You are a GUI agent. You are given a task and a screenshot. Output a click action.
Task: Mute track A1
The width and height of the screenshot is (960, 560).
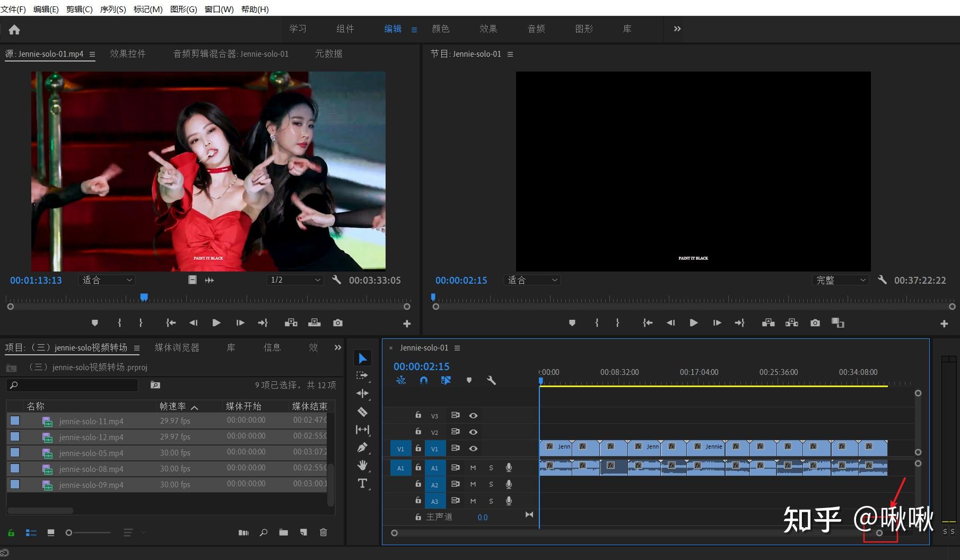pos(473,468)
